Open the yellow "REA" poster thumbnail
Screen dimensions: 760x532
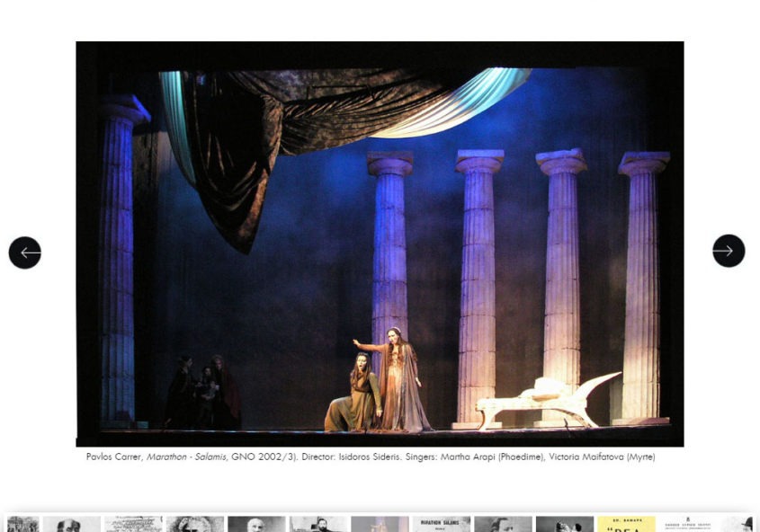[x=626, y=524]
